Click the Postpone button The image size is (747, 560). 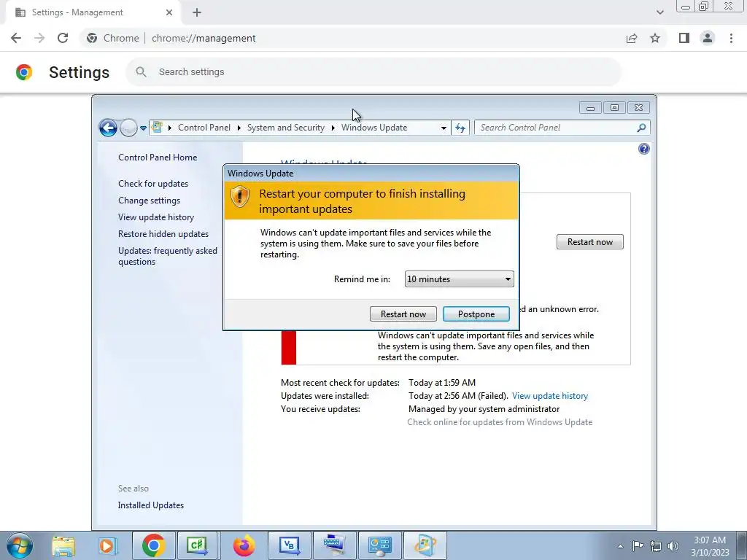point(476,314)
